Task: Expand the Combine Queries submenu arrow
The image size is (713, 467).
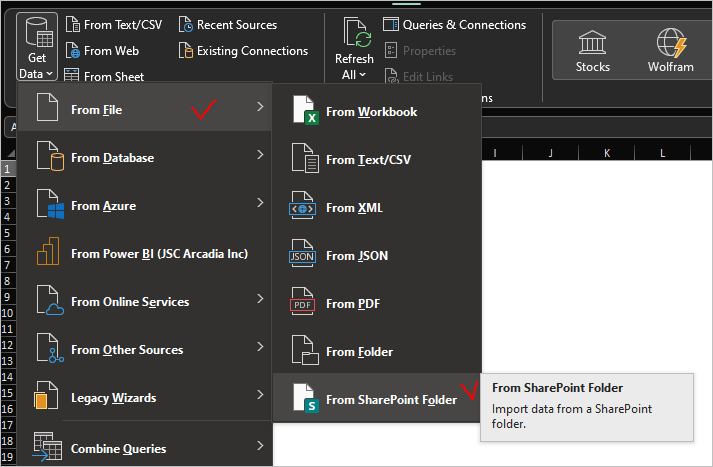Action: click(260, 447)
